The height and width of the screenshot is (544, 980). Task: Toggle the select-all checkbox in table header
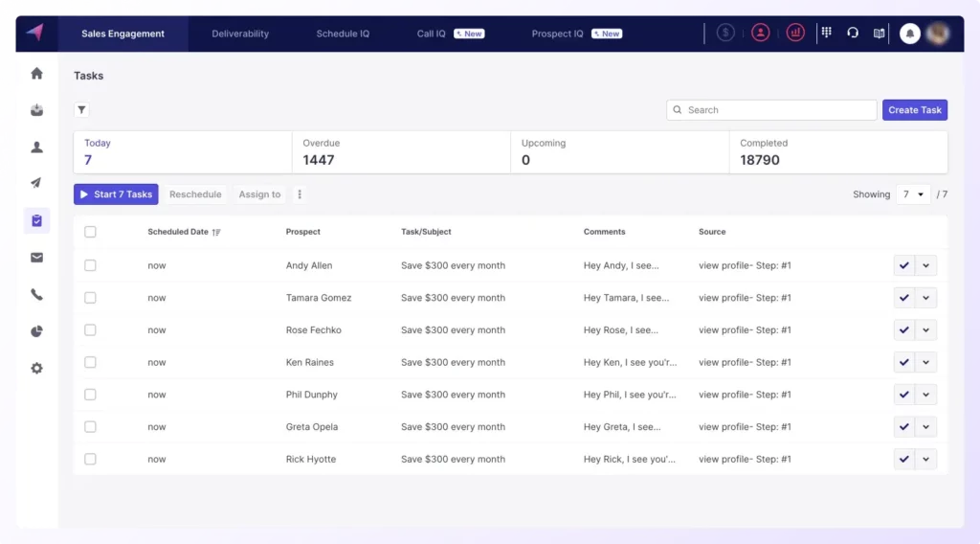click(x=90, y=232)
